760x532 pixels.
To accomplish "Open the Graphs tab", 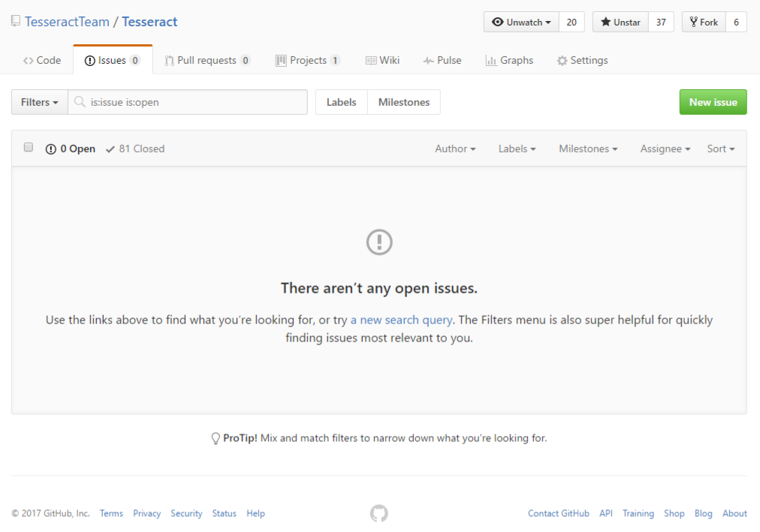I will tap(509, 61).
